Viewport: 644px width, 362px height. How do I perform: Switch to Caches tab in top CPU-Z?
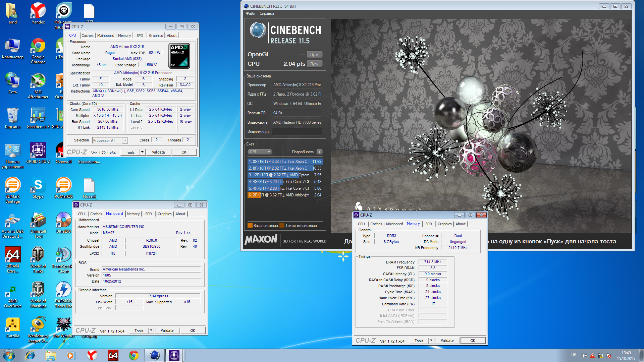(x=87, y=36)
